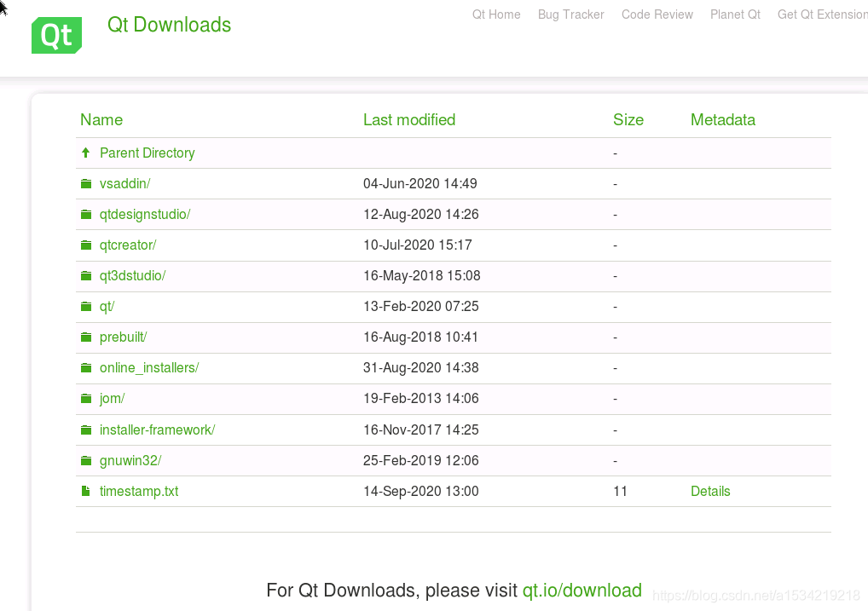Open Details metadata for timestamp.txt
This screenshot has width=868, height=611.
point(710,492)
